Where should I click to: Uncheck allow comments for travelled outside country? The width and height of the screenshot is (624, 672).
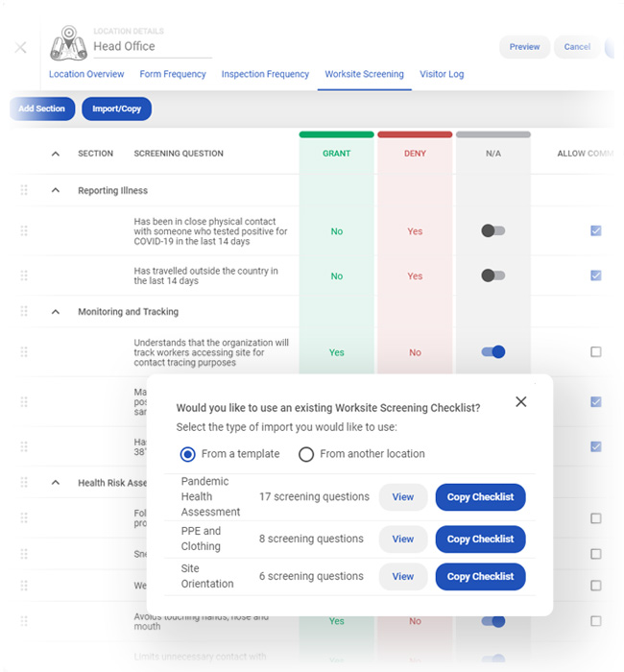pyautogui.click(x=596, y=276)
